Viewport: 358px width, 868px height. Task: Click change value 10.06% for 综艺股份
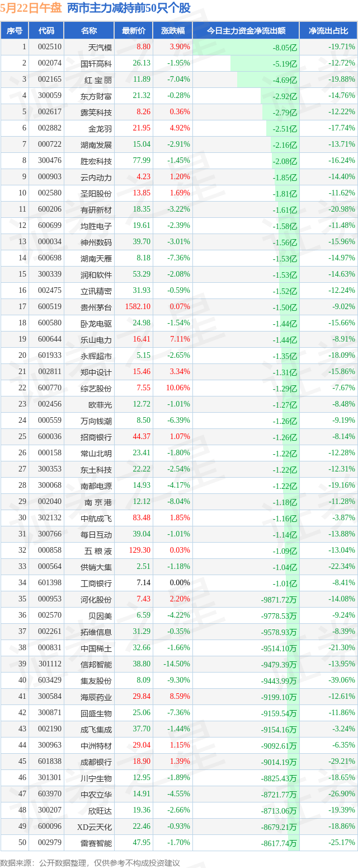pyautogui.click(x=178, y=388)
